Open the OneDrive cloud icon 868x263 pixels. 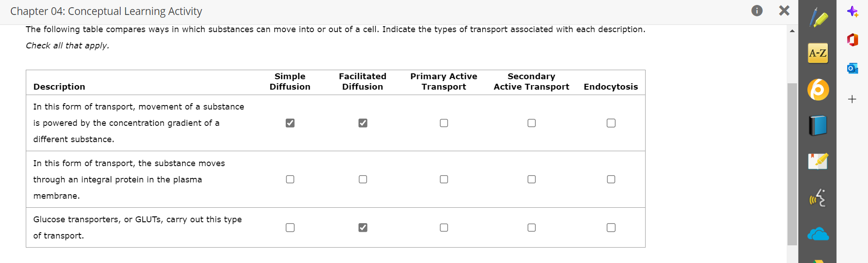coord(818,234)
